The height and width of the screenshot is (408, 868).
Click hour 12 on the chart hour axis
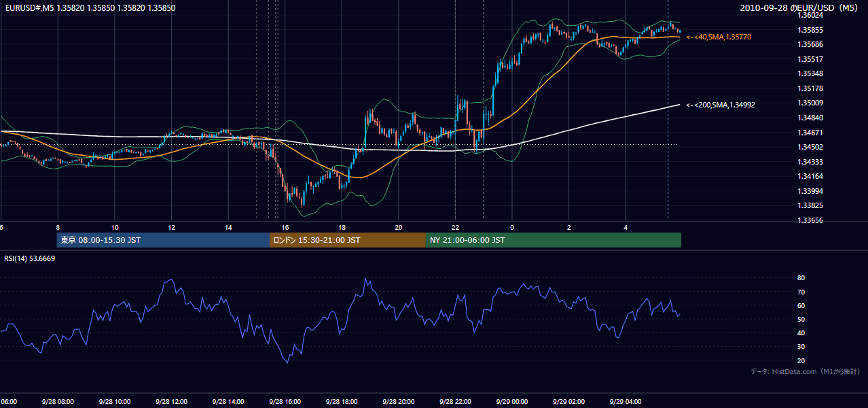(171, 228)
